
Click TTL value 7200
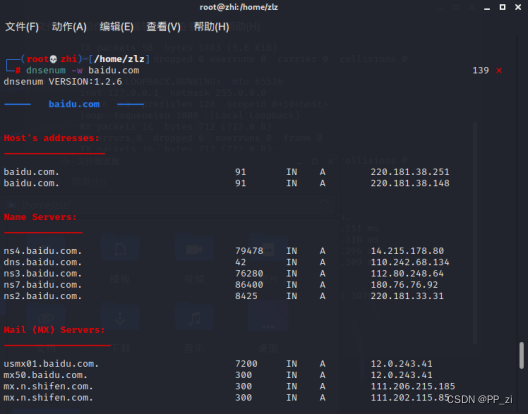tap(246, 364)
